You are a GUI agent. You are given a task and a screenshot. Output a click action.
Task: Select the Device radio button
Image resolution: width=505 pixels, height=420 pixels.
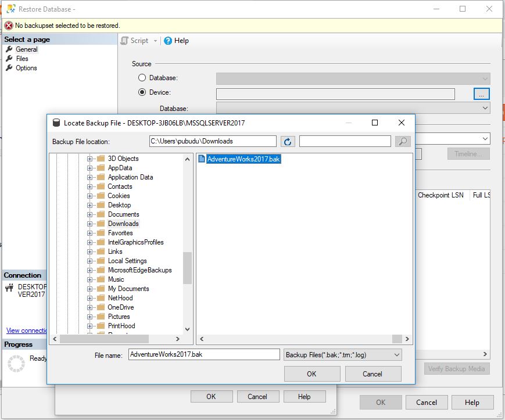141,92
